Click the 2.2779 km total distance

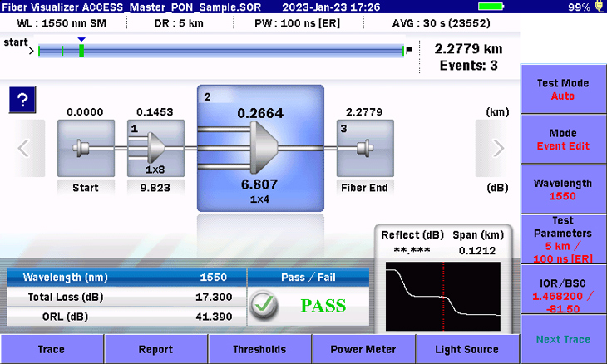[468, 49]
